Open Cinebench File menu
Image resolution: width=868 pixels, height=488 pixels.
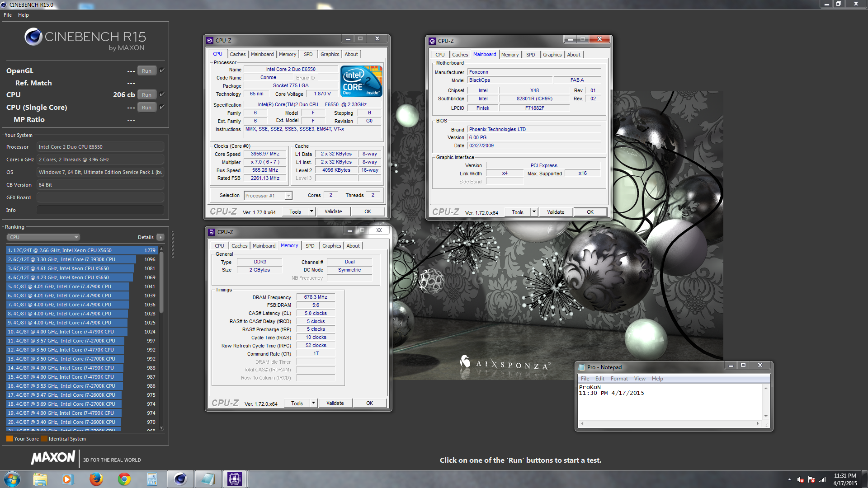coord(8,15)
